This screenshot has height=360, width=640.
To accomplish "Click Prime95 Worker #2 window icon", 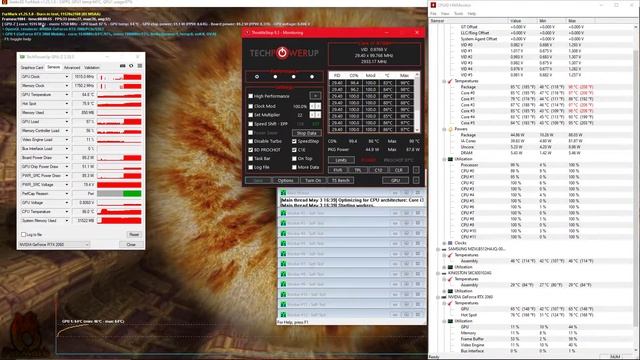I will (x=283, y=223).
